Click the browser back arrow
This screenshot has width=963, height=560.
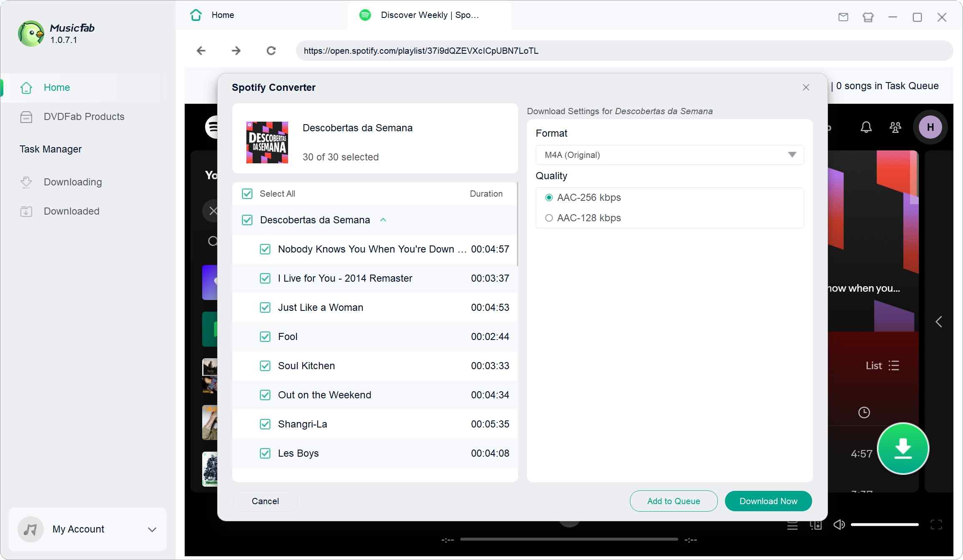(201, 51)
